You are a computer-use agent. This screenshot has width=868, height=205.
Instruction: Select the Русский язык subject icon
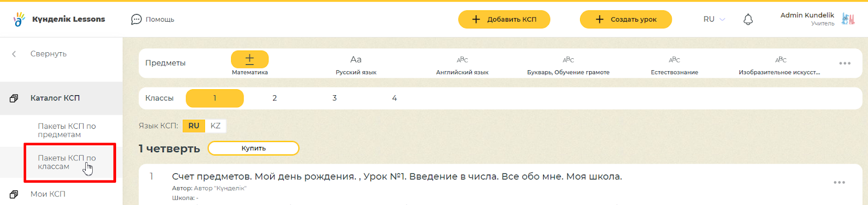pyautogui.click(x=356, y=59)
